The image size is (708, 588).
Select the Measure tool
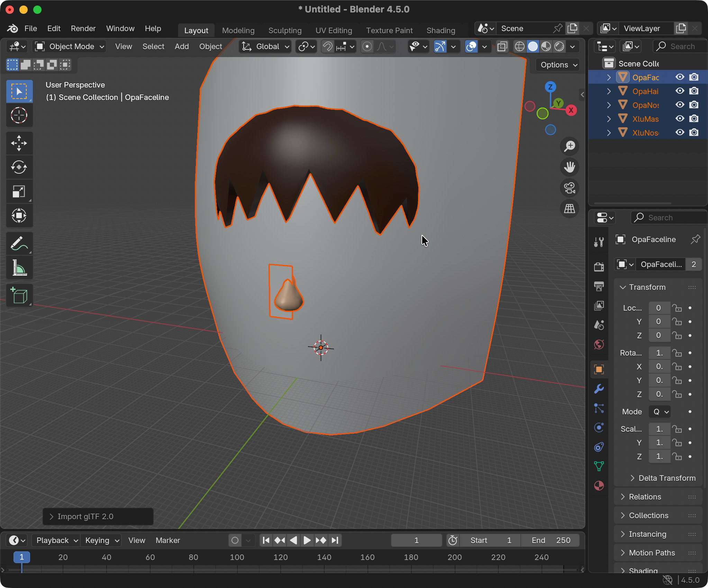(x=19, y=268)
